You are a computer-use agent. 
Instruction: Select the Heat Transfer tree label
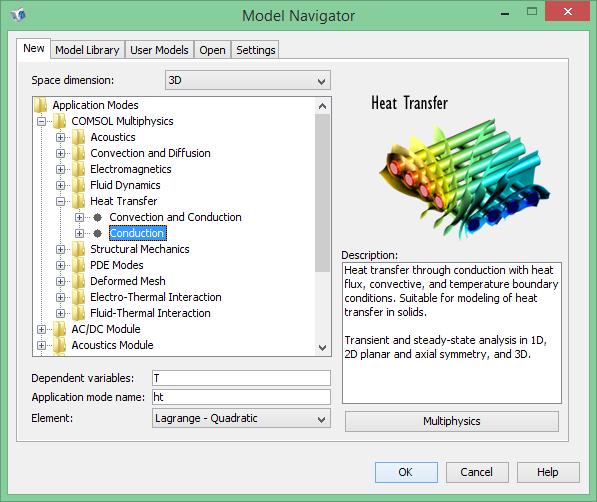tap(123, 201)
